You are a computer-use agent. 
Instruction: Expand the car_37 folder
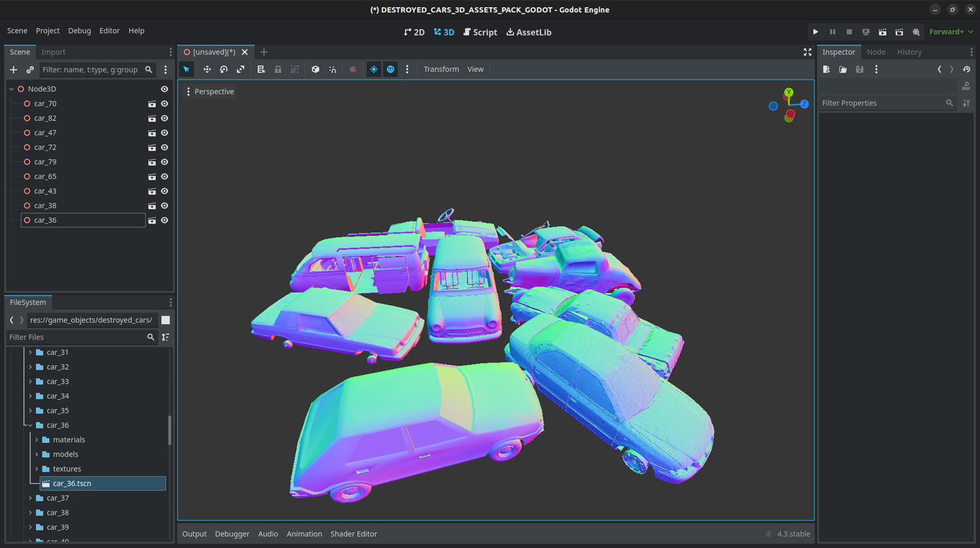click(30, 498)
